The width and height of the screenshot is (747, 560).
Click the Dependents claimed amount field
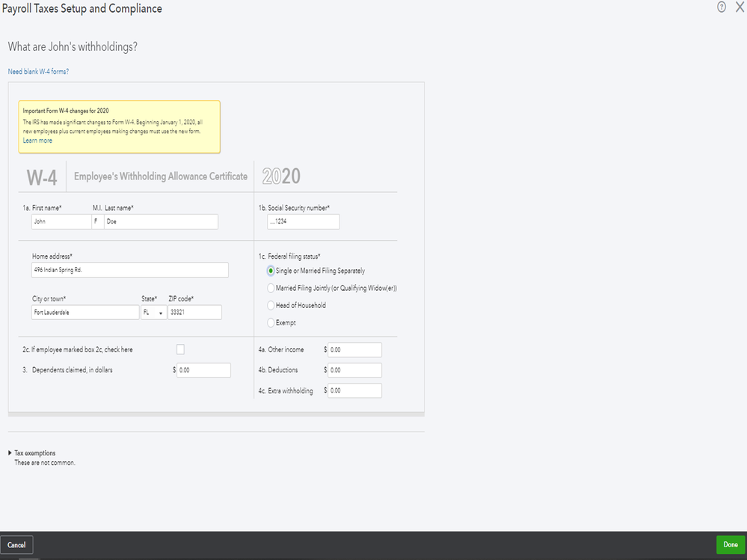click(x=203, y=370)
